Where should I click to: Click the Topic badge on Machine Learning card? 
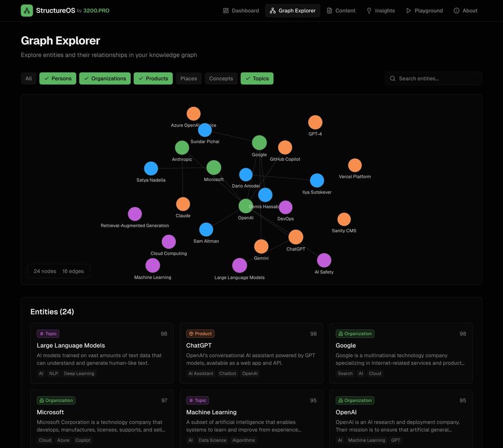click(x=197, y=400)
